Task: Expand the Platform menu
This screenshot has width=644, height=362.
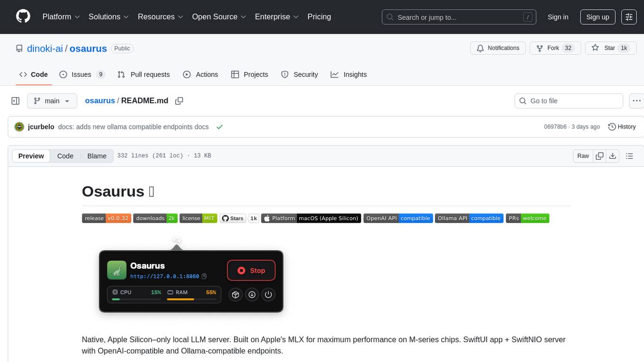Action: point(61,17)
